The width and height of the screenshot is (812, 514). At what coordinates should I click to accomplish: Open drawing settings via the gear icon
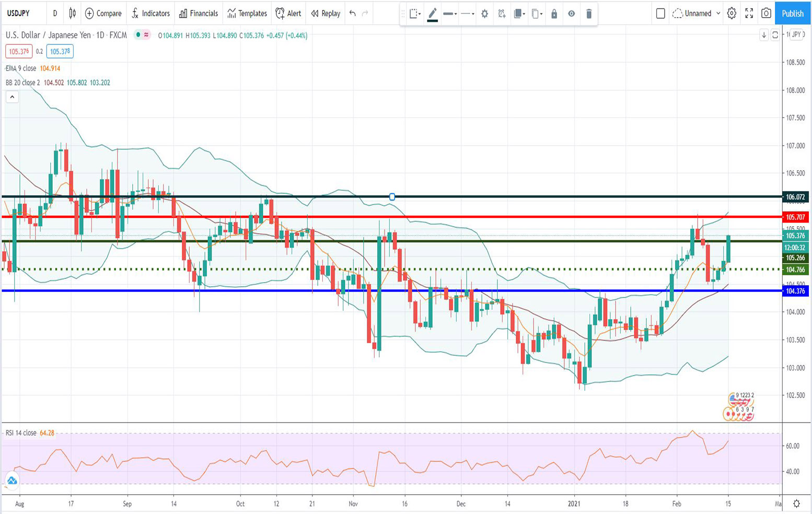[x=484, y=14]
